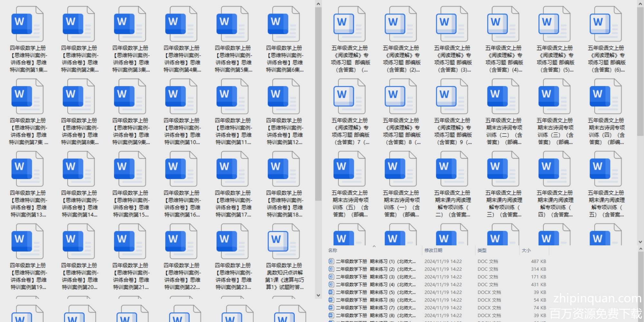
Task: Select the 期末古诗词专项训练（五）Word icon
Action: pos(349,169)
